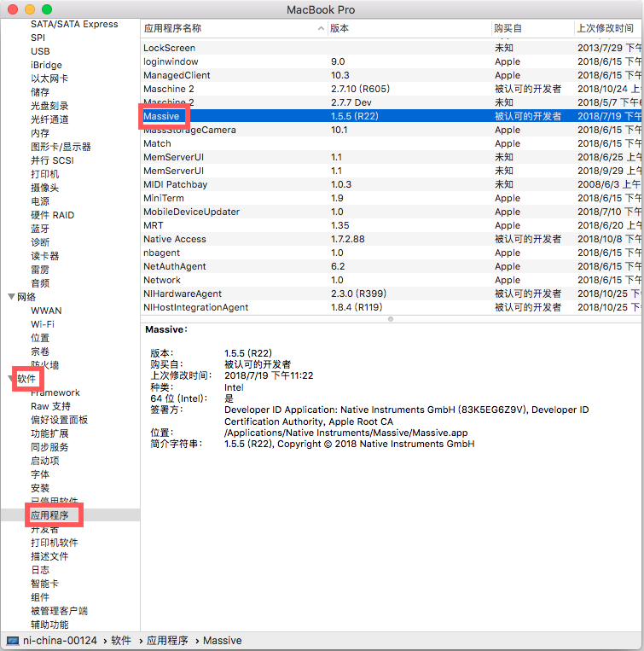Select the Match application row
Image resolution: width=644 pixels, height=651 pixels.
(x=391, y=143)
